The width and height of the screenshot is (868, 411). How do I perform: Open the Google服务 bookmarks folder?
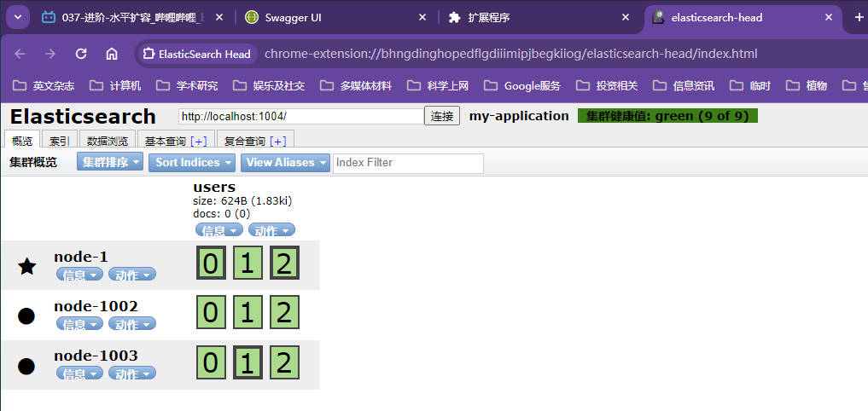[x=522, y=86]
